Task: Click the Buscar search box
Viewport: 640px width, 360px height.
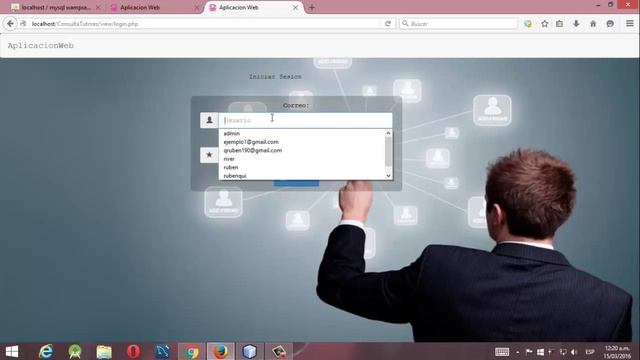Action: click(x=459, y=24)
